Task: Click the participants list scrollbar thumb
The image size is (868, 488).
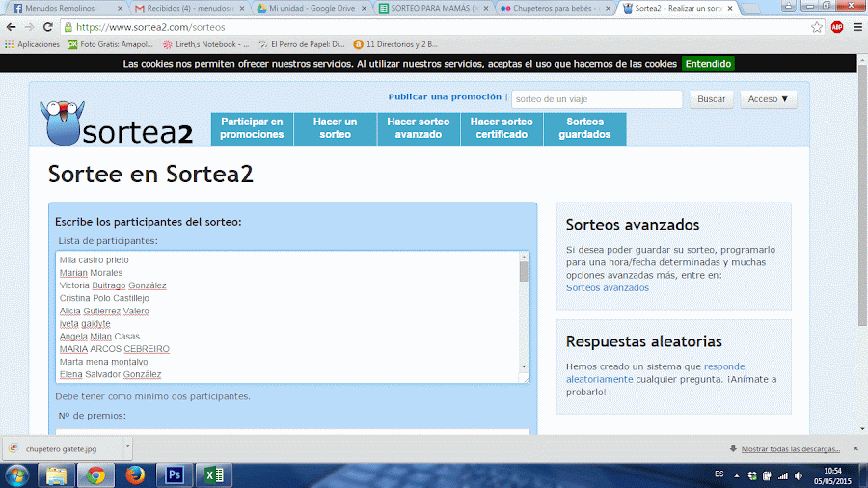Action: 524,272
